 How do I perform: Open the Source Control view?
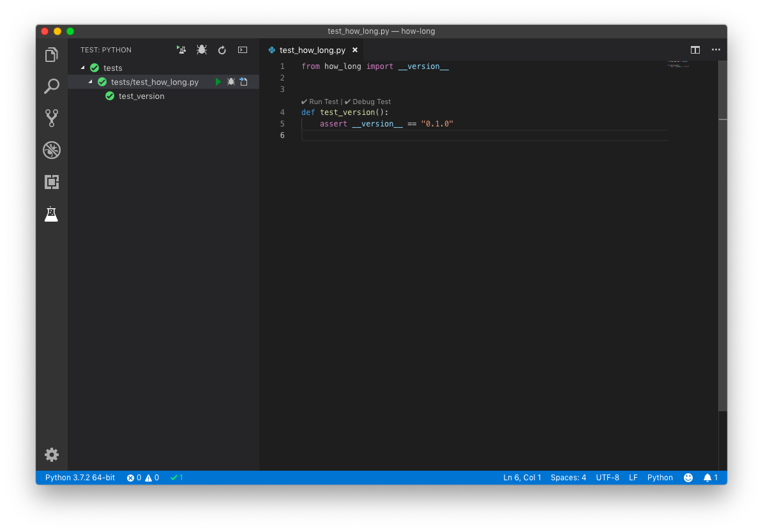[52, 118]
